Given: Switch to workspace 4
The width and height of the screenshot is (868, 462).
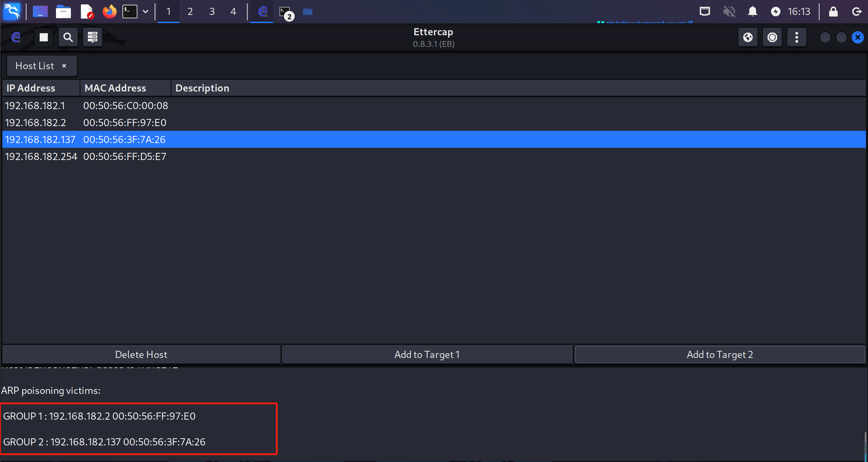Looking at the screenshot, I should [x=233, y=12].
